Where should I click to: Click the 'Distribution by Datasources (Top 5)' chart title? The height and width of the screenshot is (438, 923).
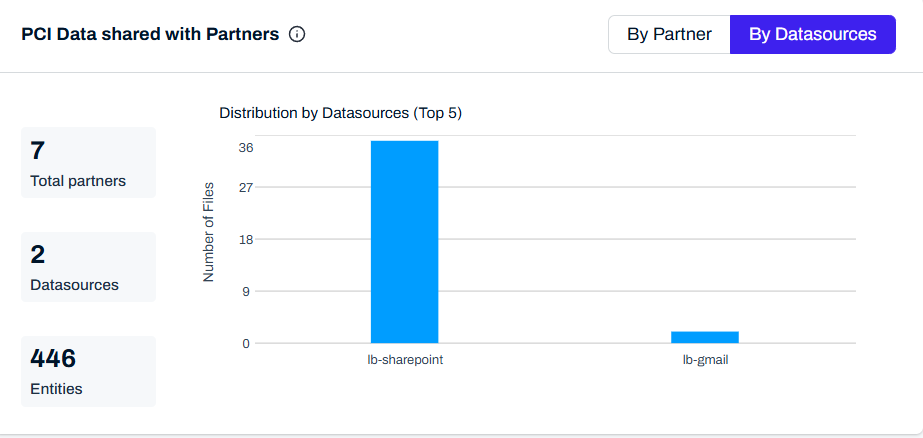[340, 113]
